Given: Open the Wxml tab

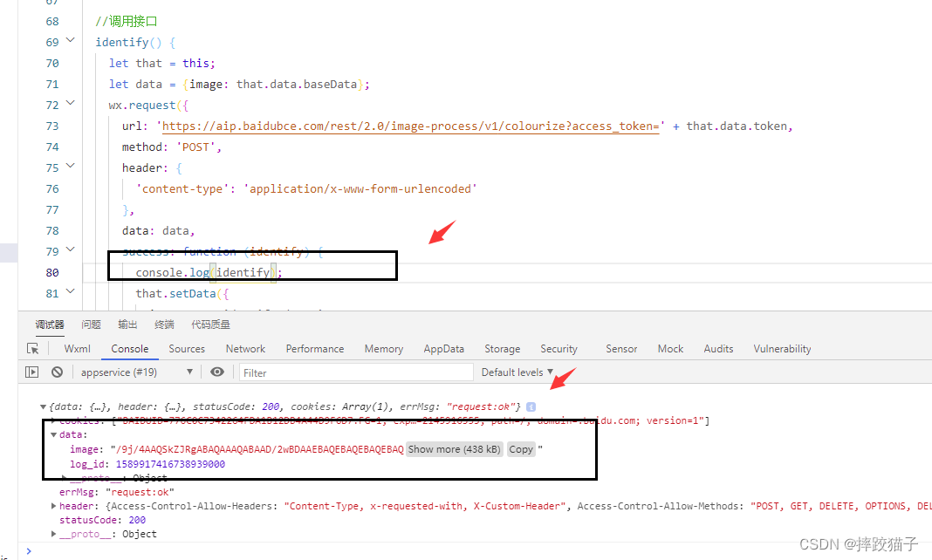Looking at the screenshot, I should tap(78, 349).
